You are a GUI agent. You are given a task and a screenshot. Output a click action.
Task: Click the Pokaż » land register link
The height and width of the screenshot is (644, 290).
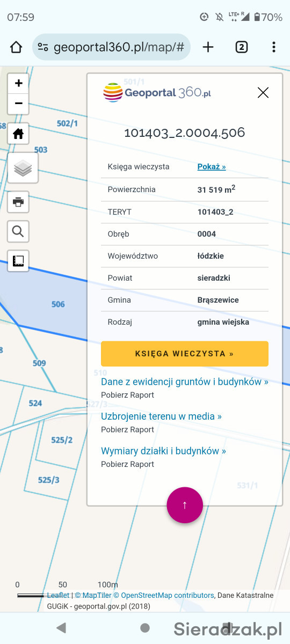tap(212, 167)
